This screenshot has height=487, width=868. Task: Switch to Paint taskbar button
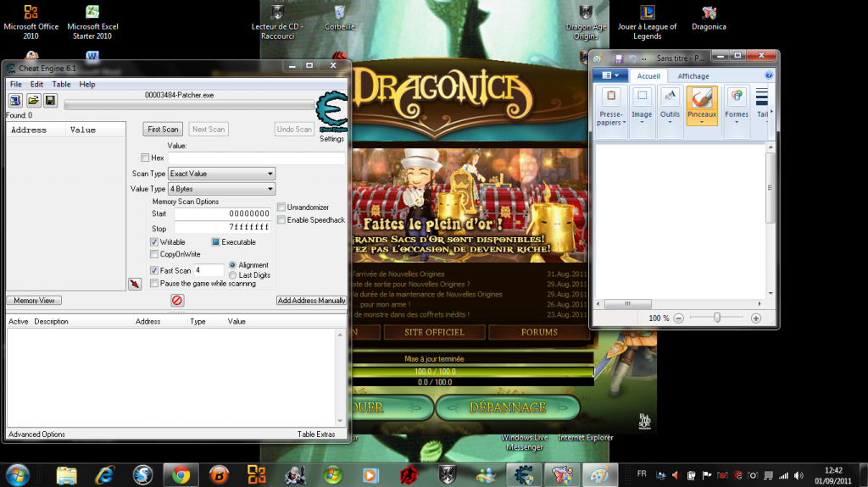(x=599, y=475)
